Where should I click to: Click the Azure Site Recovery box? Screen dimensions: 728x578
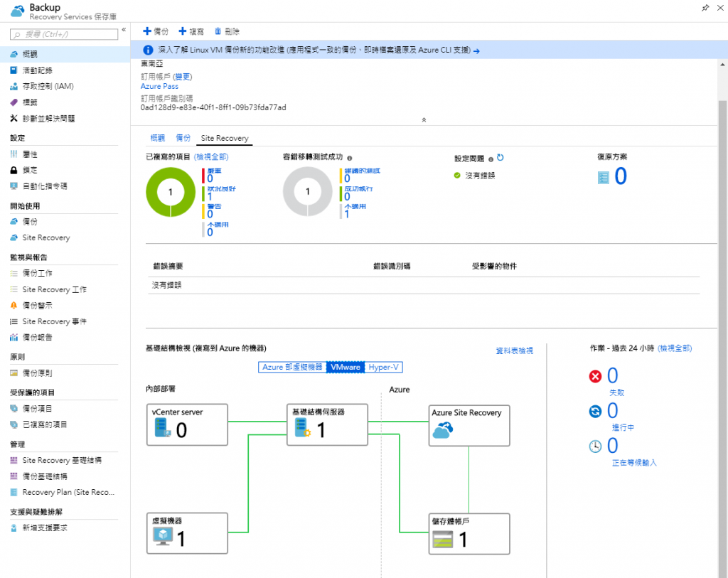(x=469, y=426)
